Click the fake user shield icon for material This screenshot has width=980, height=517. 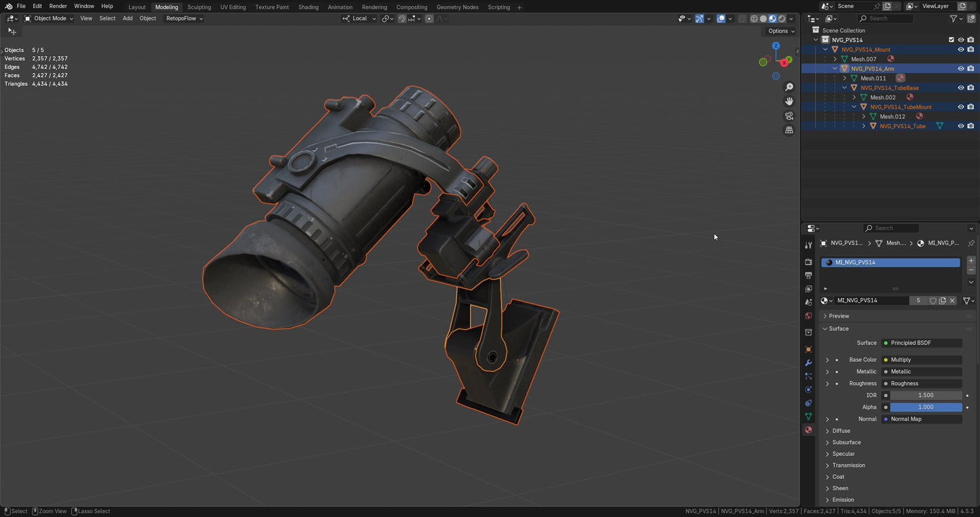pyautogui.click(x=933, y=301)
